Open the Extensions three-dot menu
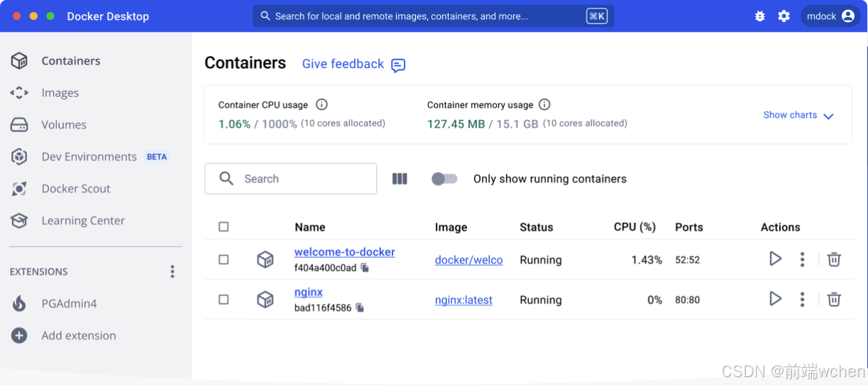 172,272
